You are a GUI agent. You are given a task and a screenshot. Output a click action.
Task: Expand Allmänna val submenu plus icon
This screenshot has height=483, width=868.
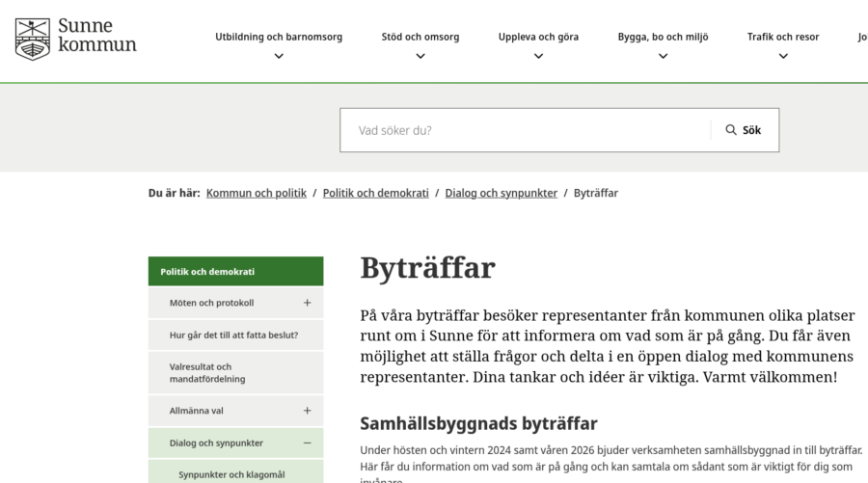[x=307, y=411]
